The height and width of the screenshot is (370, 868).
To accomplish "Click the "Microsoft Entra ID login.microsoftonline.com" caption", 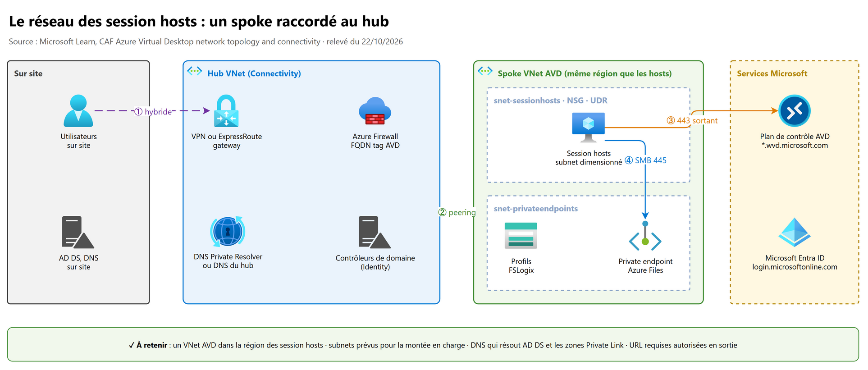I will tap(795, 262).
